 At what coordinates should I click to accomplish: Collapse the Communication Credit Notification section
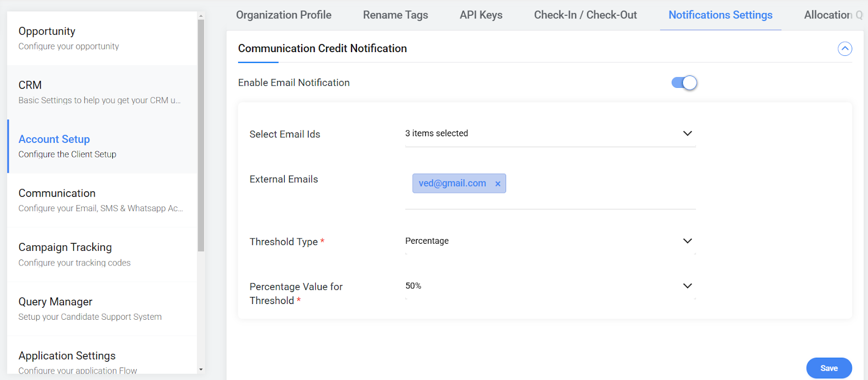tap(845, 49)
